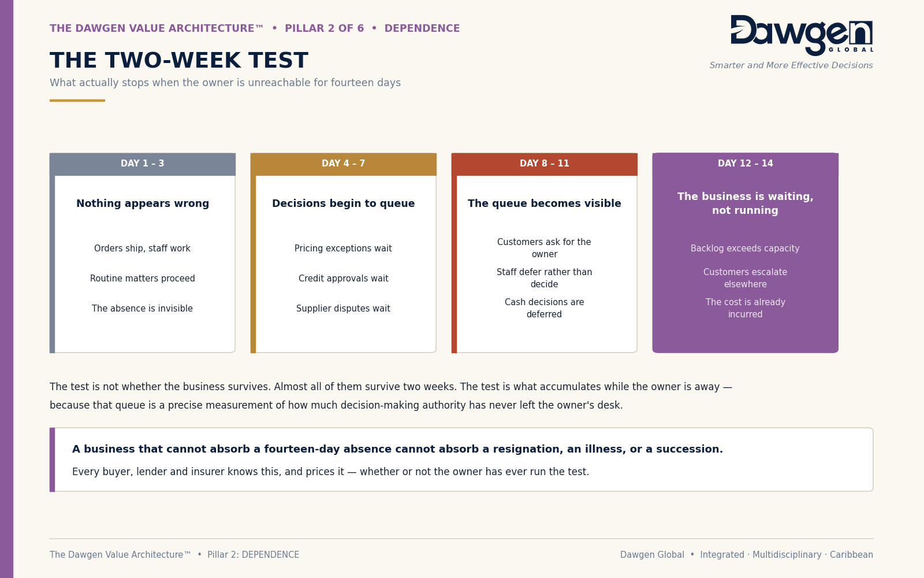This screenshot has width=924, height=578.
Task: Click 'Dawgen Global' footer text at right
Action: point(652,555)
